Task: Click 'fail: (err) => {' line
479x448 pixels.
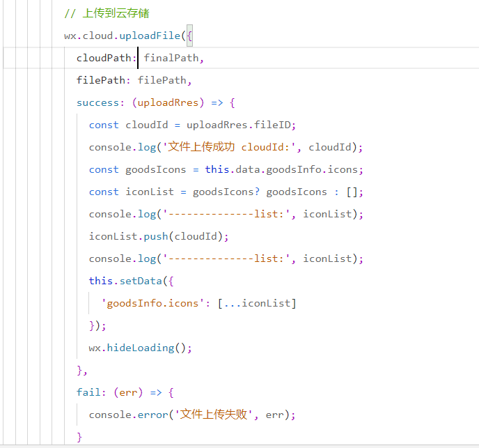Action: (x=125, y=392)
